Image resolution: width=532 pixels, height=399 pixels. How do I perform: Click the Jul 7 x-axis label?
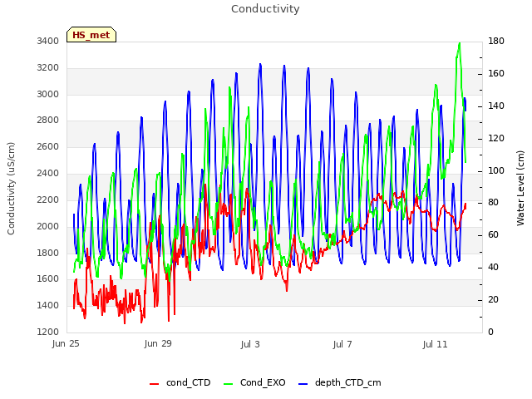pyautogui.click(x=342, y=344)
